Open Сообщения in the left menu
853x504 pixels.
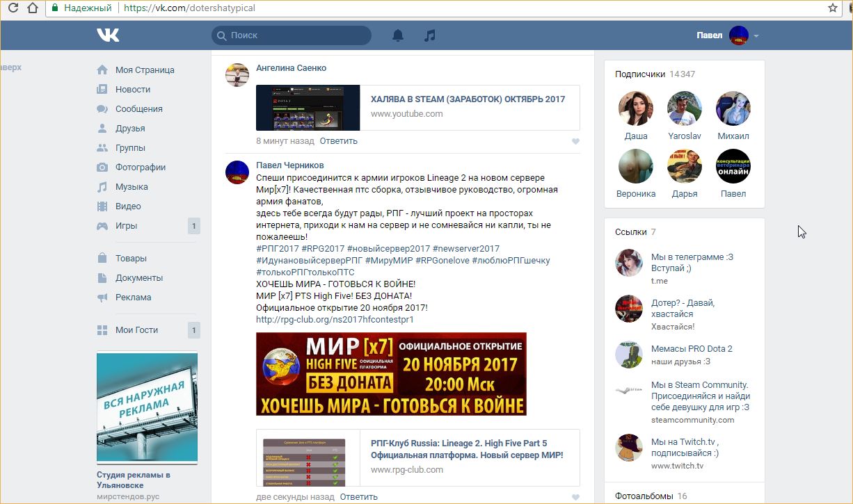tap(138, 109)
